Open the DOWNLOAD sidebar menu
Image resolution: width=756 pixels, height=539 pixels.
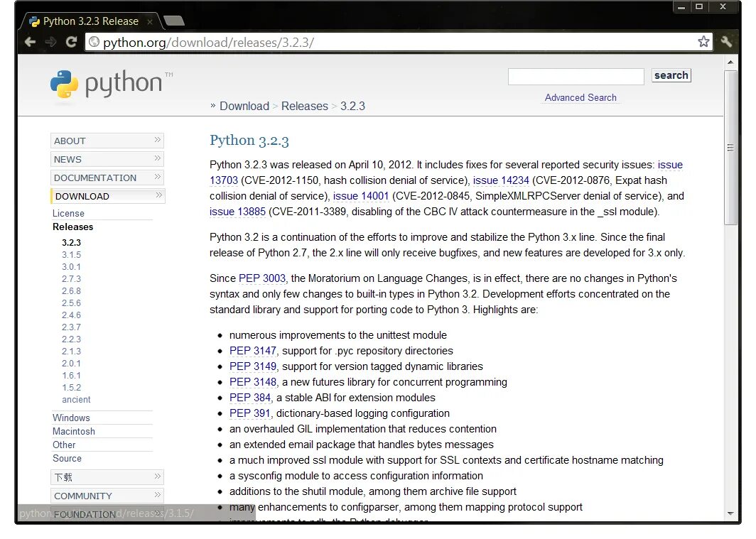coord(107,196)
